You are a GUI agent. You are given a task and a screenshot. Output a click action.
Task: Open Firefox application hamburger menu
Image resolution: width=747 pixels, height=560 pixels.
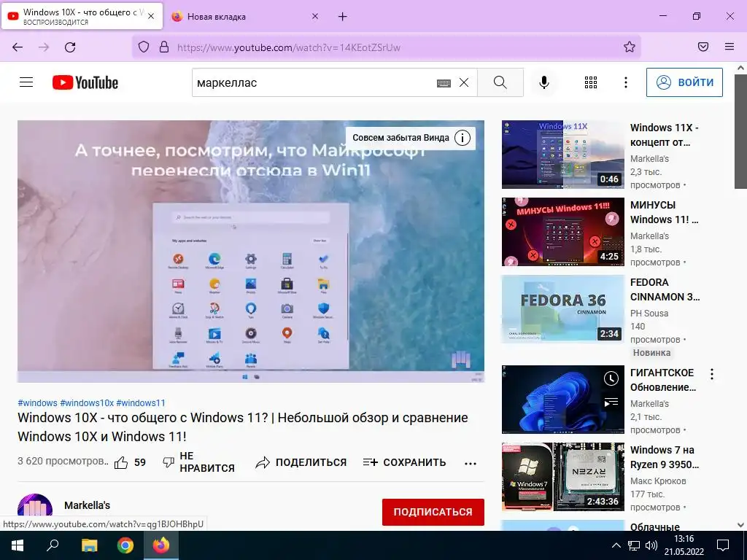(729, 47)
